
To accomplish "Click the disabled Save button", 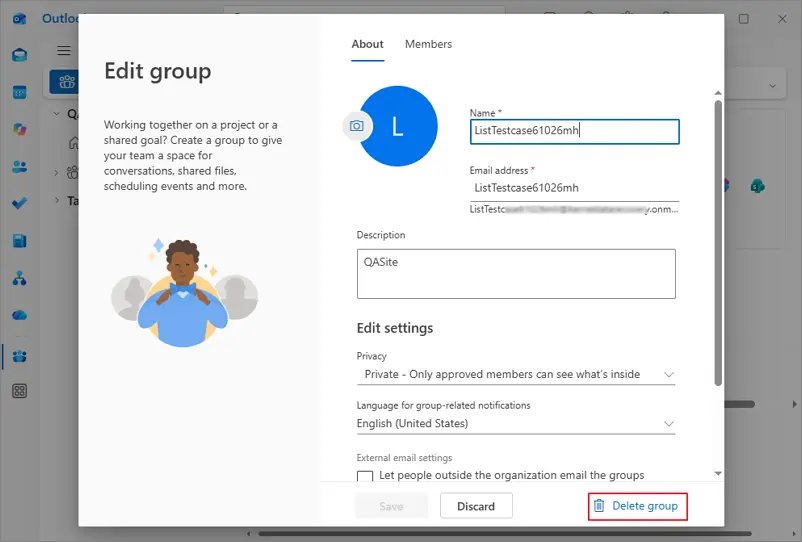I will pyautogui.click(x=391, y=506).
